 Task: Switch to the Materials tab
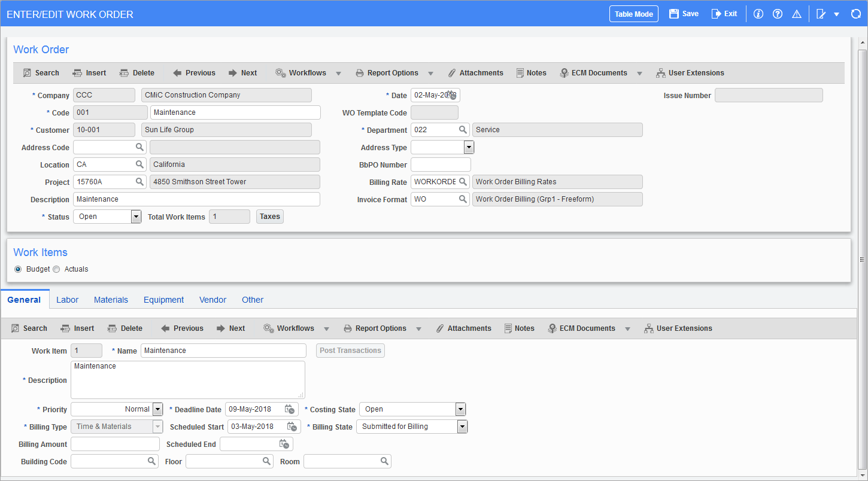point(111,299)
